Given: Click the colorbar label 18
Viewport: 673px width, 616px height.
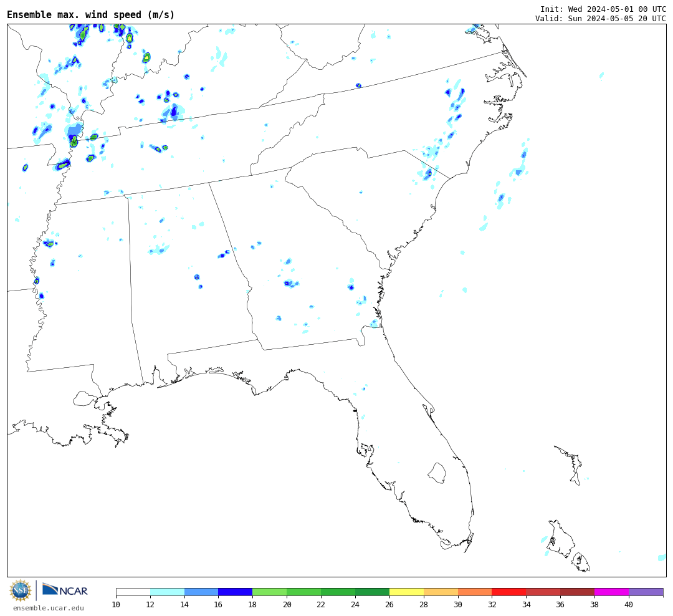Looking at the screenshot, I should [253, 605].
